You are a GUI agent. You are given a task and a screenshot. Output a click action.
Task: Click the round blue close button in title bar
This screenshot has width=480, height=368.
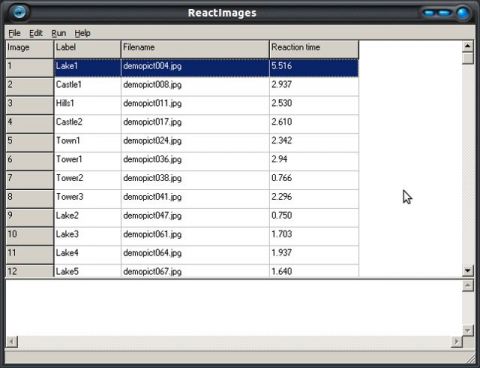[x=463, y=13]
